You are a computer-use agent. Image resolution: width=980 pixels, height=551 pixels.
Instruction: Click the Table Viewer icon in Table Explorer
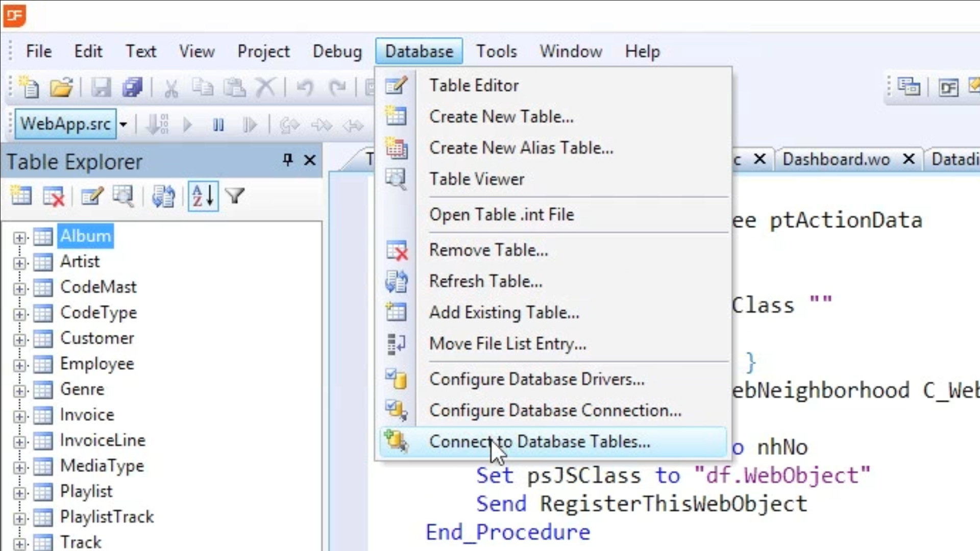pyautogui.click(x=124, y=196)
